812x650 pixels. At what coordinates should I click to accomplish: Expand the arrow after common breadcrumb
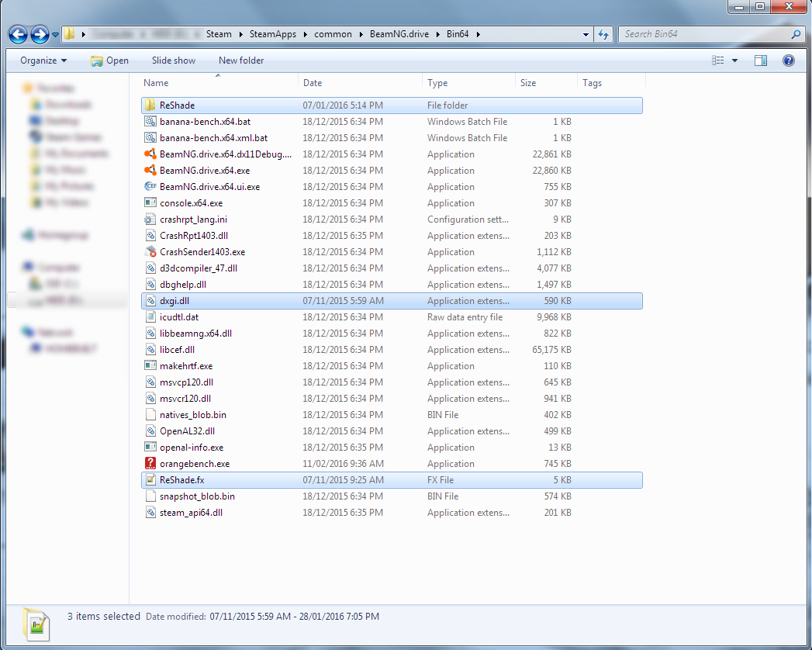click(x=361, y=34)
